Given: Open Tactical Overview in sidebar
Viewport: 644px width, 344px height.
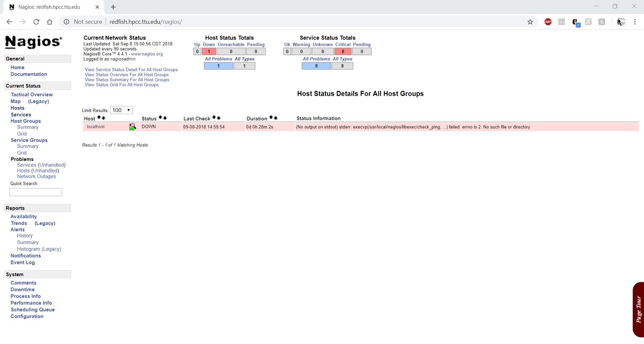Looking at the screenshot, I should point(32,94).
